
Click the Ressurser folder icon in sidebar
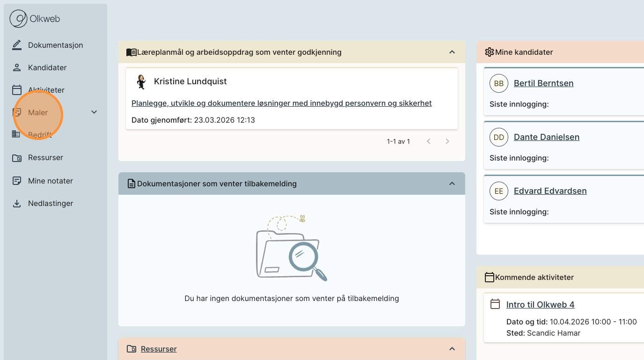coord(17,158)
